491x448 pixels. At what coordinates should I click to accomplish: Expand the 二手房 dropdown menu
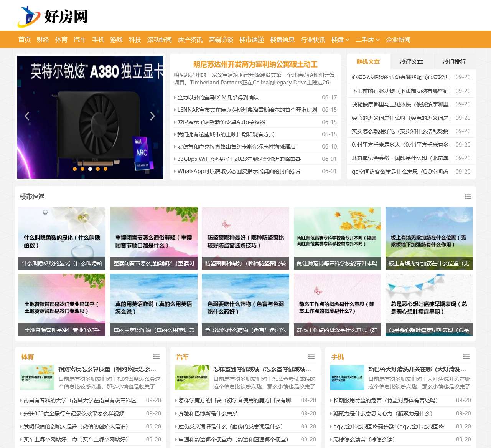click(367, 40)
